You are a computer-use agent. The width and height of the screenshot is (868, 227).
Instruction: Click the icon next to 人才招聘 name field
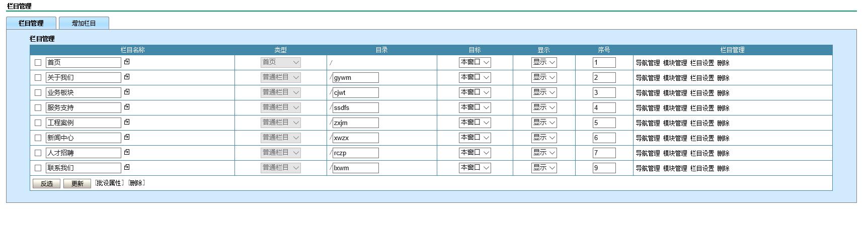[127, 152]
